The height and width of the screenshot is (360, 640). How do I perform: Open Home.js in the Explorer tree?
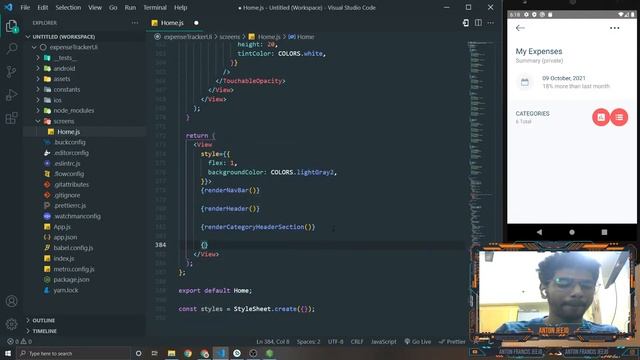pyautogui.click(x=68, y=132)
